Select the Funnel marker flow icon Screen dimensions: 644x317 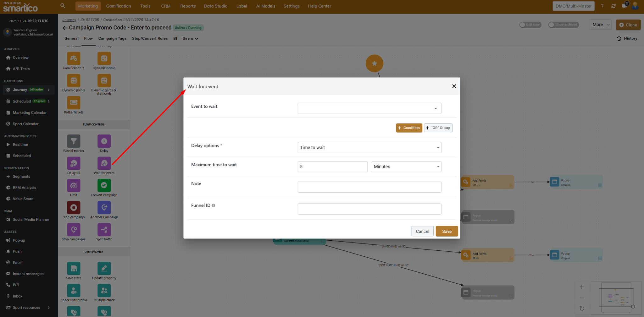click(74, 141)
